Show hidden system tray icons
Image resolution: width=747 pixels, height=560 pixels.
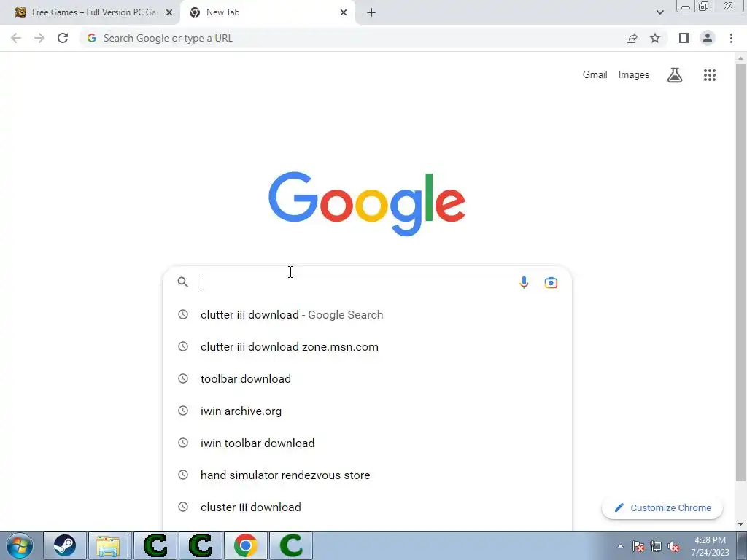pyautogui.click(x=620, y=546)
